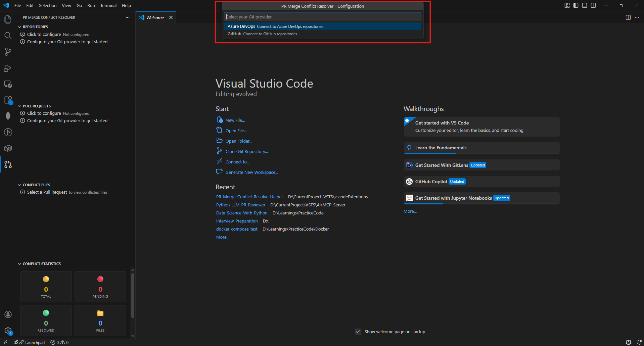Click the Total conflicts statistic card
Image resolution: width=644 pixels, height=346 pixels.
pyautogui.click(x=46, y=287)
